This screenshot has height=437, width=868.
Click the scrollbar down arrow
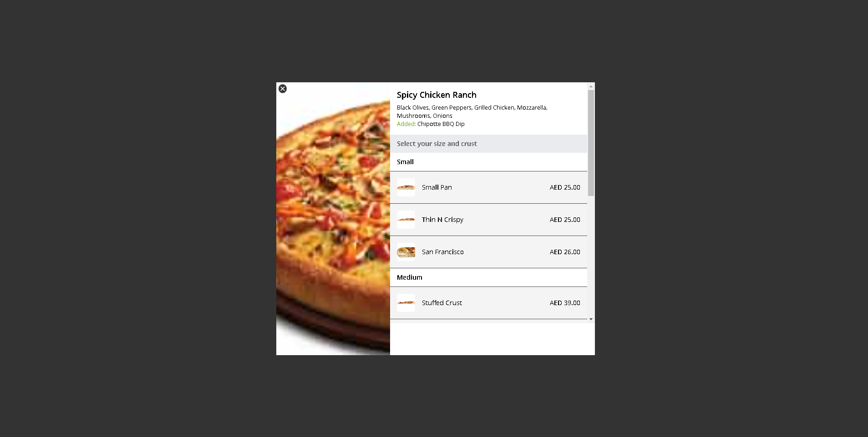591,319
